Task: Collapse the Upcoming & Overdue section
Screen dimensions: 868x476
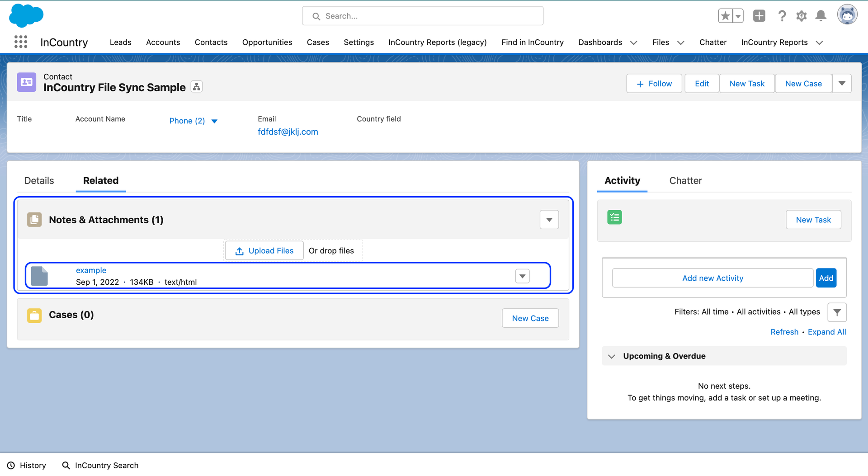Action: pyautogui.click(x=612, y=356)
